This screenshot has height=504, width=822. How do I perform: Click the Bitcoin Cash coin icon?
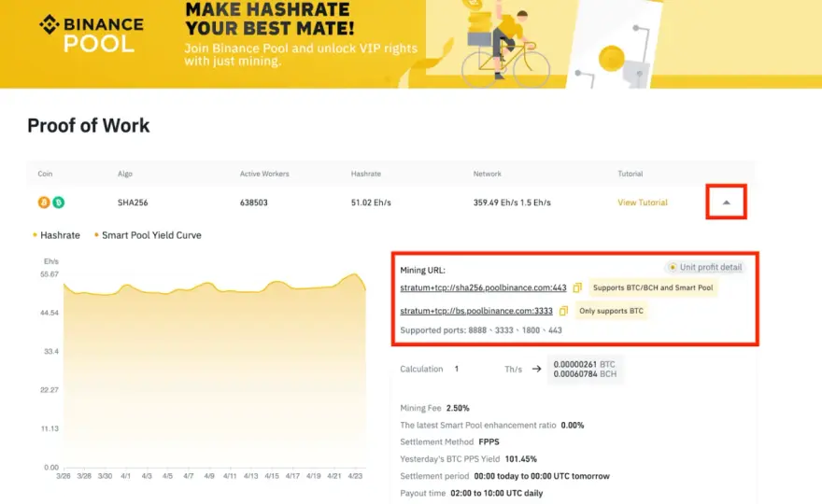point(59,203)
